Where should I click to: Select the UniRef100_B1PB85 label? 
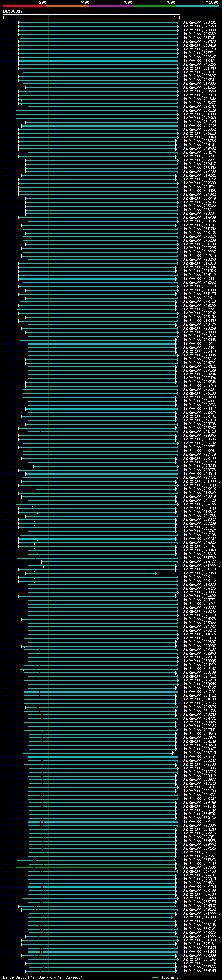point(199,84)
